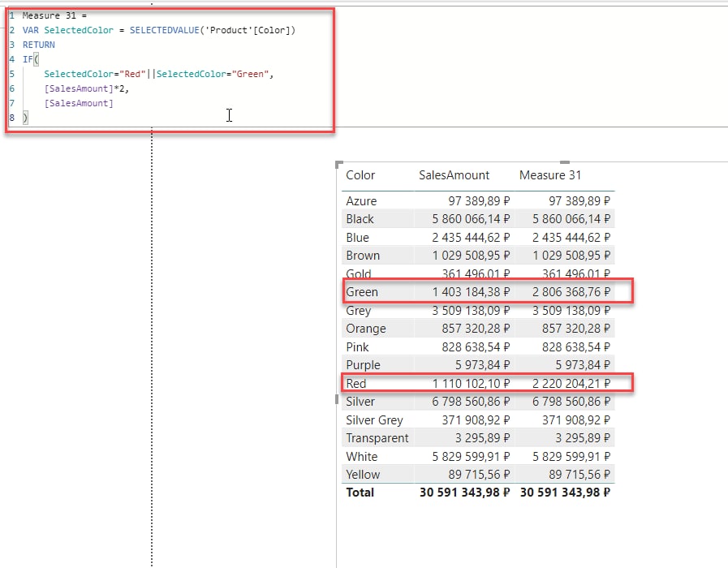Screen dimensions: 728x568
Task: Select the Silver Grey color cell
Action: click(374, 420)
